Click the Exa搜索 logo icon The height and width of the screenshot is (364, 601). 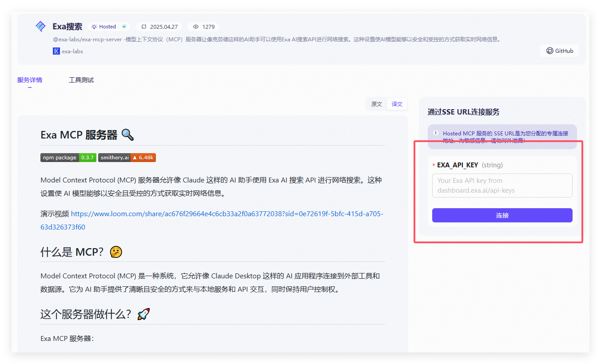pos(40,27)
